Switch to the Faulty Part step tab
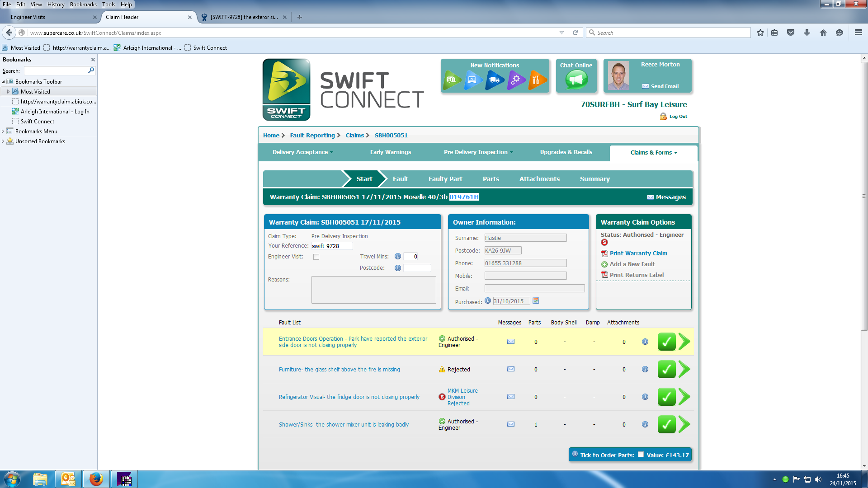 [445, 179]
